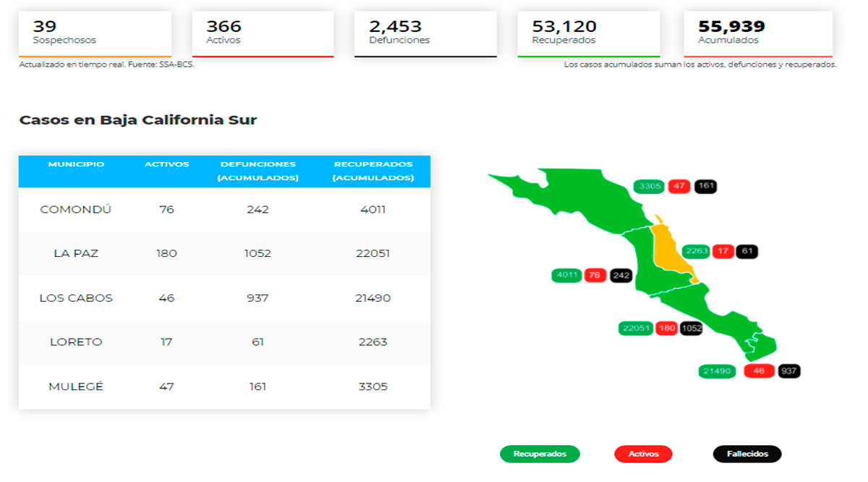Select the LA PAZ table row
The image size is (868, 482).
point(224,253)
